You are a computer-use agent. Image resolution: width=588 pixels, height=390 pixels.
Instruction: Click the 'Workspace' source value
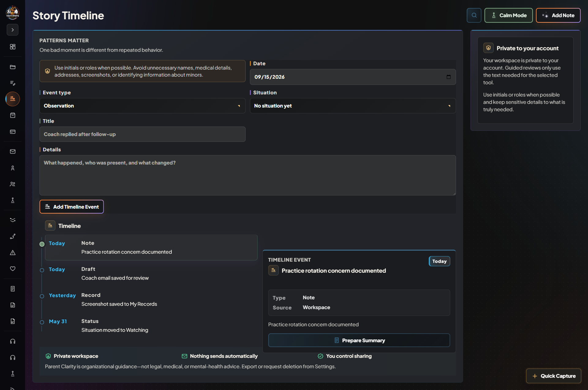click(316, 307)
